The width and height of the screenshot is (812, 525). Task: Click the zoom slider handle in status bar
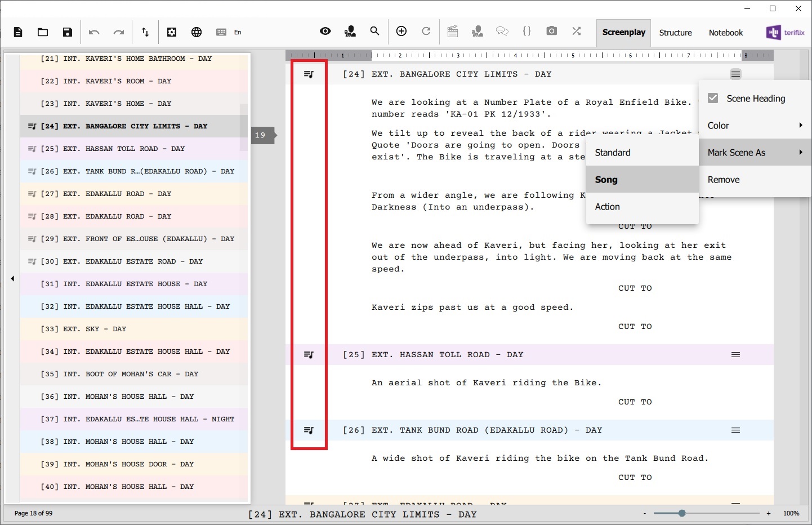pos(682,513)
